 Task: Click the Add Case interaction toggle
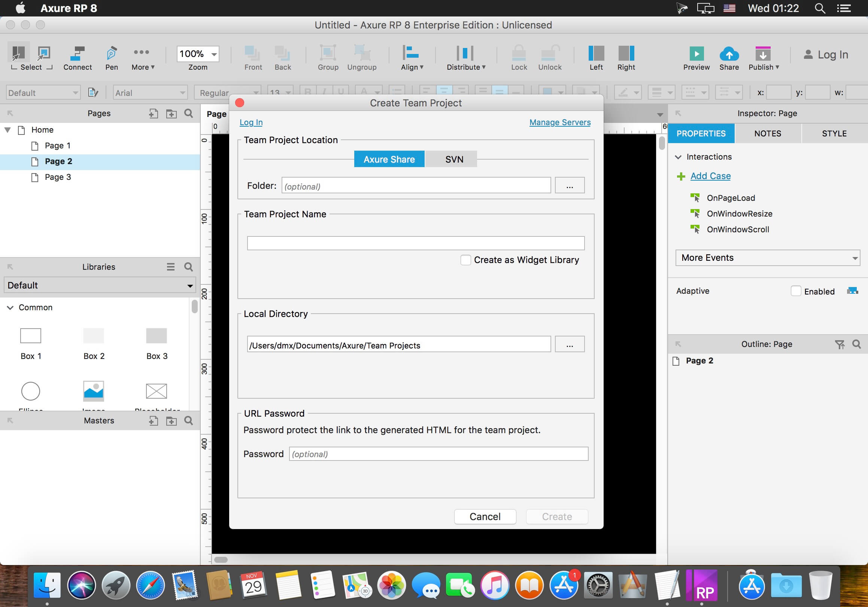point(710,176)
